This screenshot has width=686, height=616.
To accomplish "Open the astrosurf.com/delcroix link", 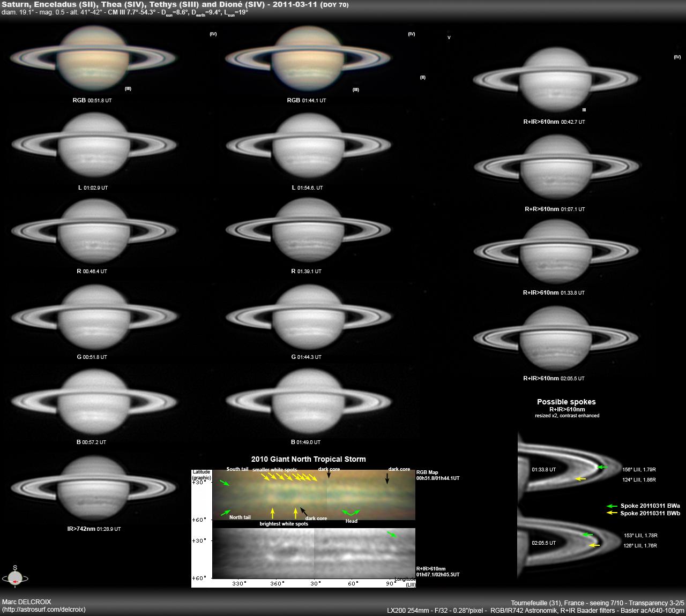I will pos(44,610).
